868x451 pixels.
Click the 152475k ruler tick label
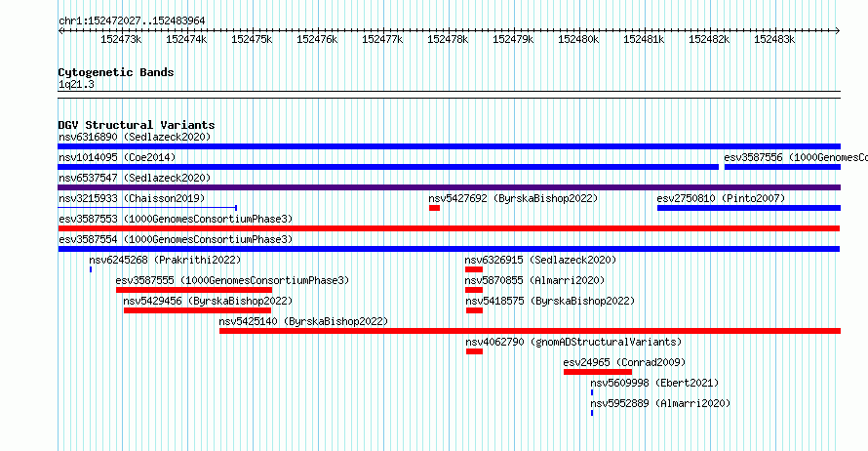click(252, 40)
